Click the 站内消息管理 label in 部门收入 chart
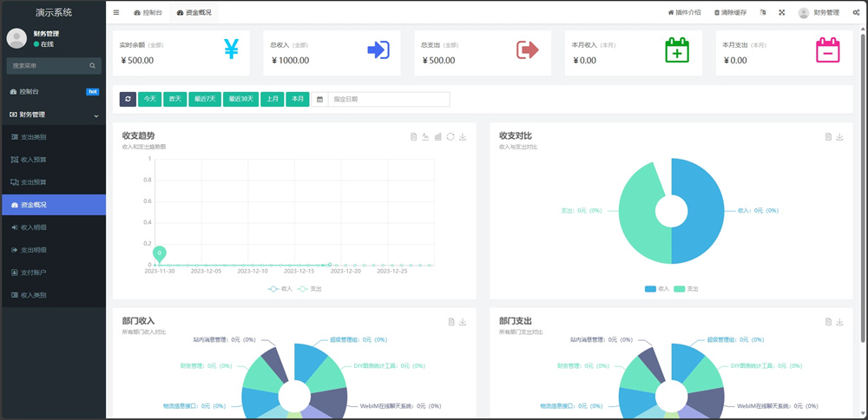Image resolution: width=868 pixels, height=420 pixels. point(224,340)
